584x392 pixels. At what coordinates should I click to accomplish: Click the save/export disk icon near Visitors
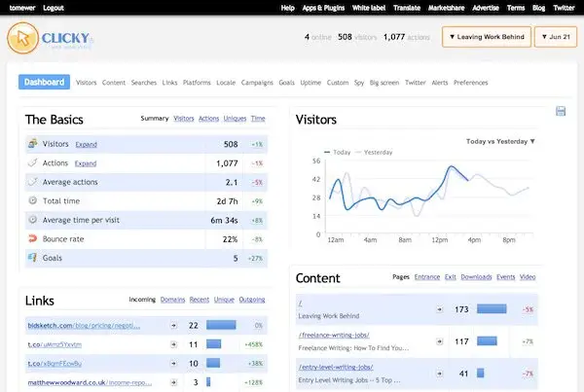561,111
